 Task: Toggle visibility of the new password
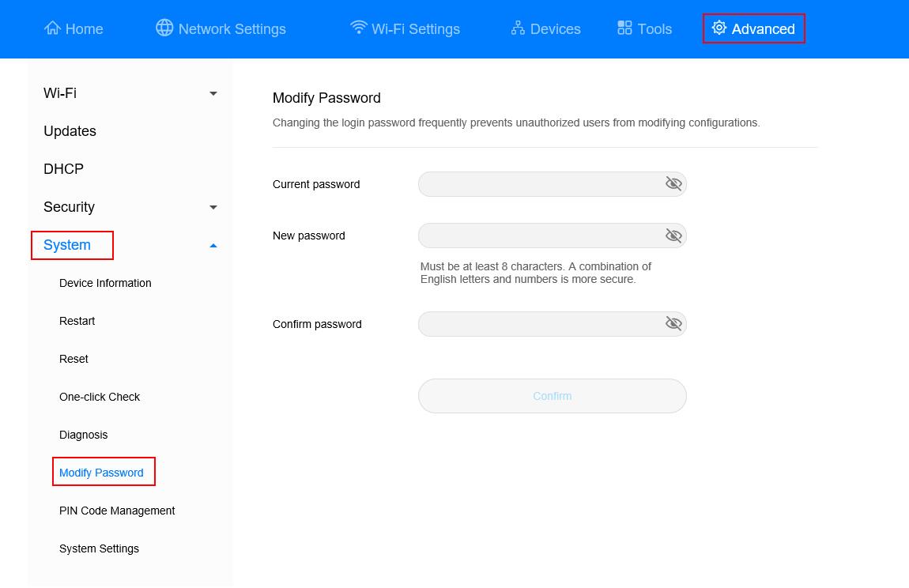click(673, 236)
